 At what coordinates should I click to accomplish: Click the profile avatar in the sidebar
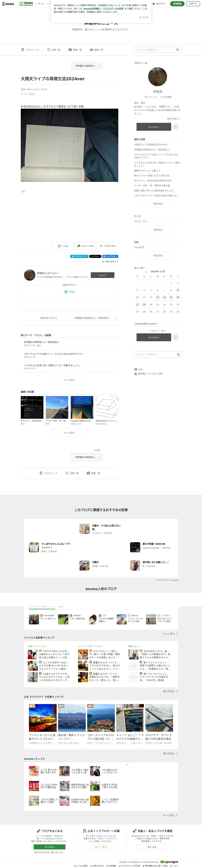(158, 77)
